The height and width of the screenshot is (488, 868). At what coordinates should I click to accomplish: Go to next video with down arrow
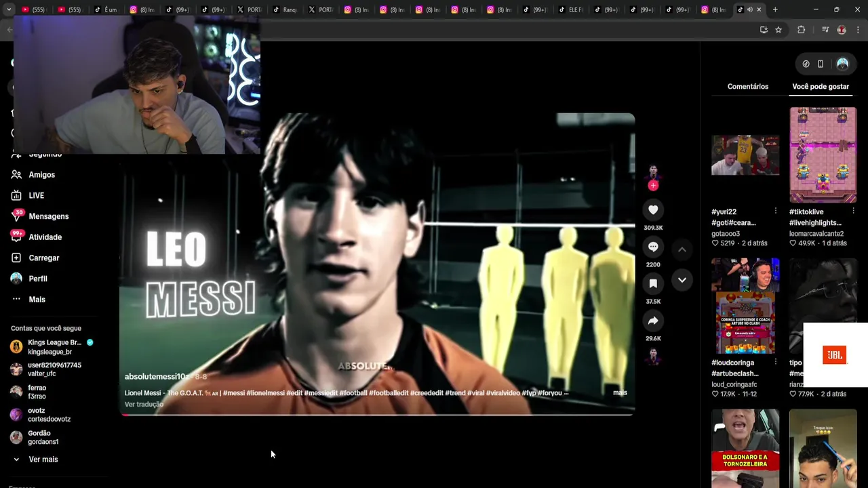[x=682, y=279]
